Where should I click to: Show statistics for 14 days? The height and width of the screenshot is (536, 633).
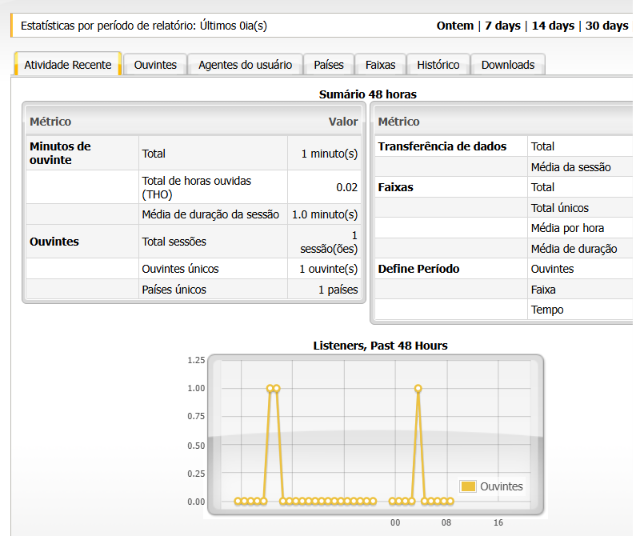coord(553,25)
